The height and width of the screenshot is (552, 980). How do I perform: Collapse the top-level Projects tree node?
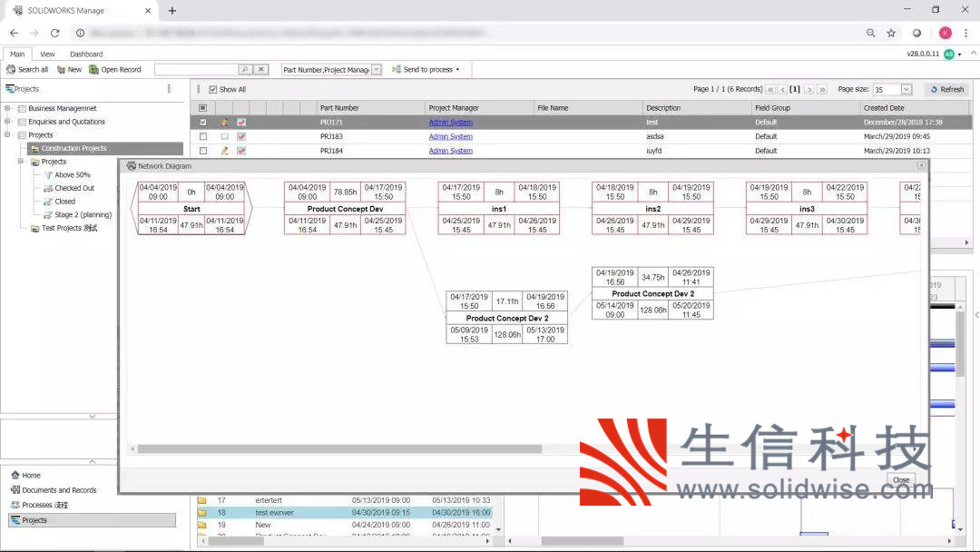[x=7, y=134]
